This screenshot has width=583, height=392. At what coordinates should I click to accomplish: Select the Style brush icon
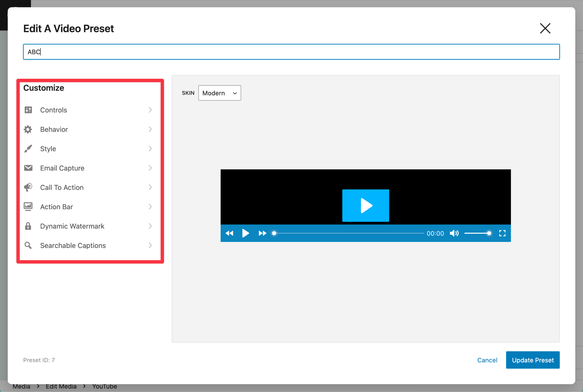(x=28, y=149)
